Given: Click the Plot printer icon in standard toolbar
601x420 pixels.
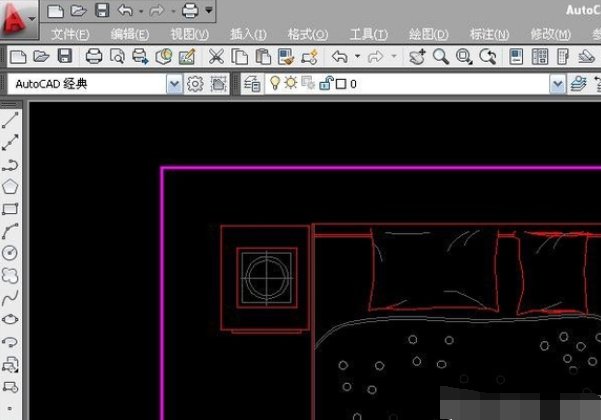Looking at the screenshot, I should pyautogui.click(x=94, y=57).
